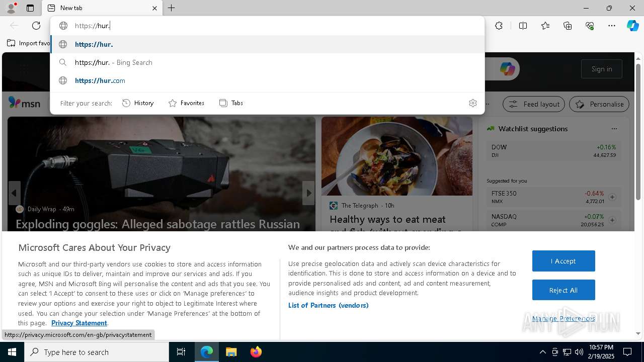The height and width of the screenshot is (362, 644).
Task: Open a new tab with plus button
Action: pyautogui.click(x=172, y=8)
